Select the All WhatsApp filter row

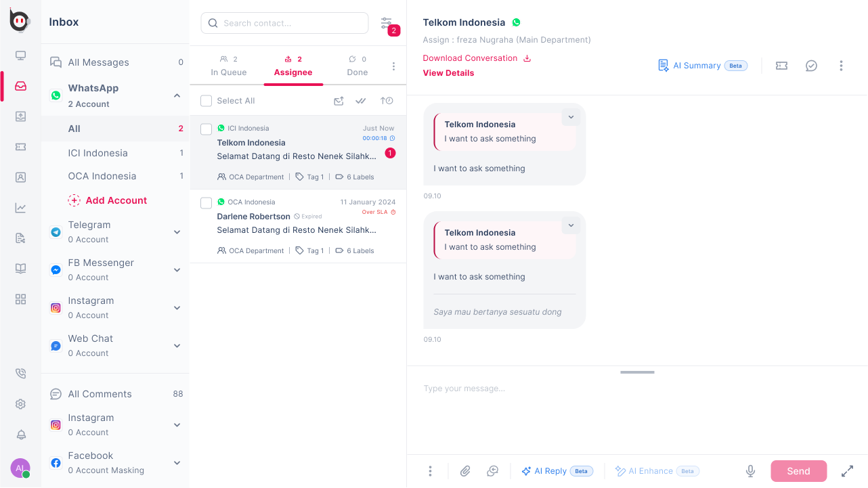[x=115, y=129]
